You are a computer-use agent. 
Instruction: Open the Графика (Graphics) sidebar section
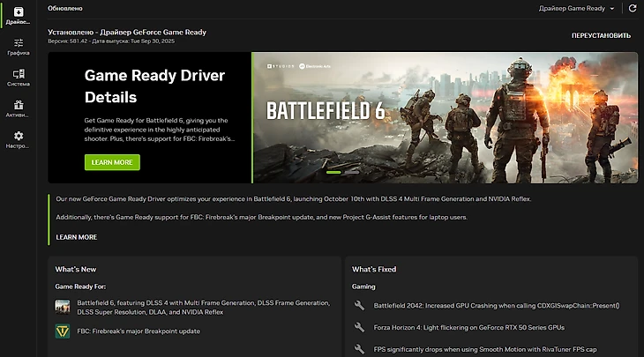18,47
